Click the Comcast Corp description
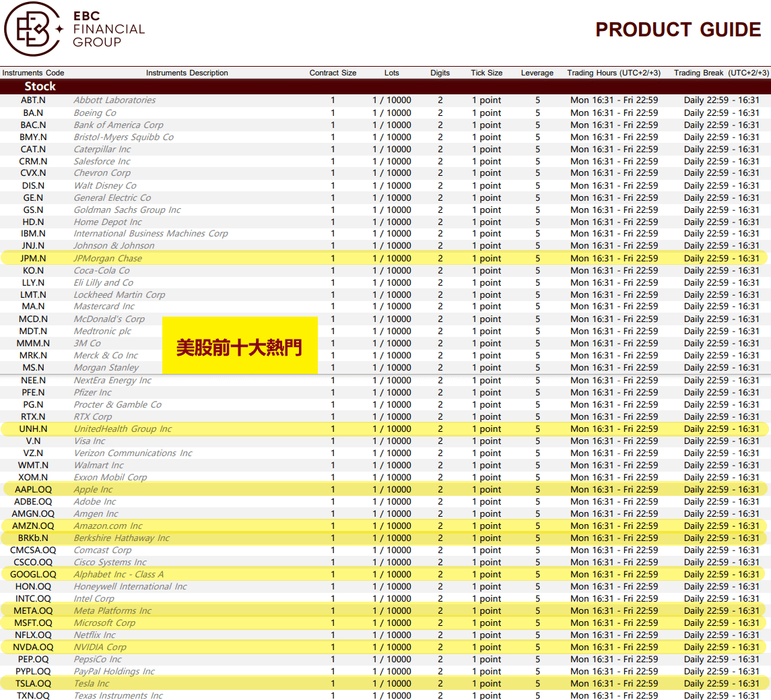This screenshot has width=771, height=700. [x=103, y=550]
